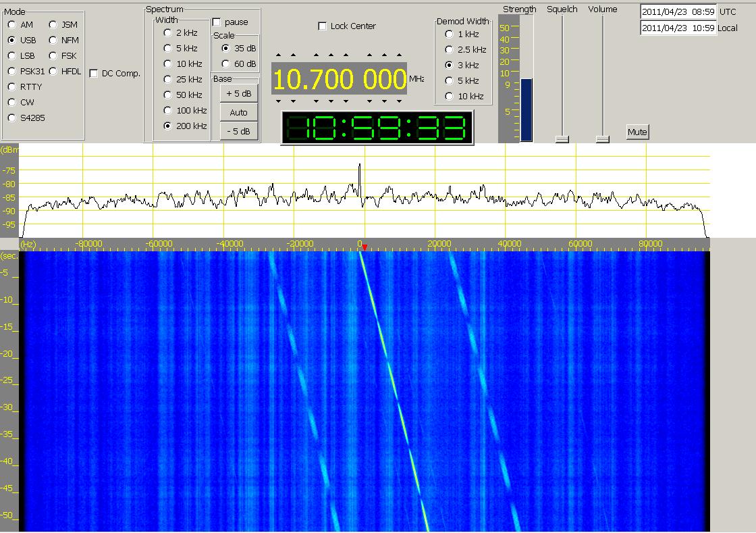The height and width of the screenshot is (533, 756).
Task: Decrease the 1 Hz frequency digit with down arrow
Action: click(x=399, y=101)
